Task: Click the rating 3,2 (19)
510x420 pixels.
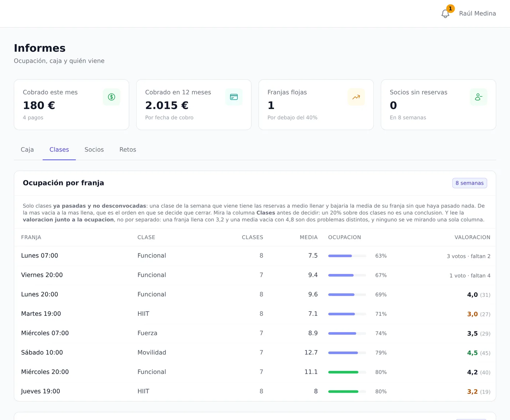Action: [x=479, y=392]
